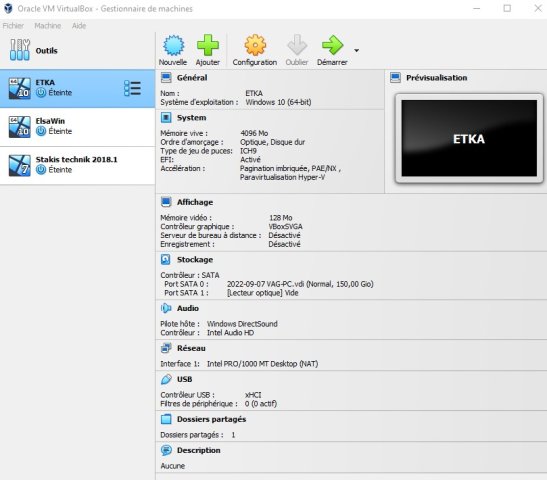Viewport: 547px width, 480px height.
Task: Minimize the VirtualBox window
Action: [477, 8]
